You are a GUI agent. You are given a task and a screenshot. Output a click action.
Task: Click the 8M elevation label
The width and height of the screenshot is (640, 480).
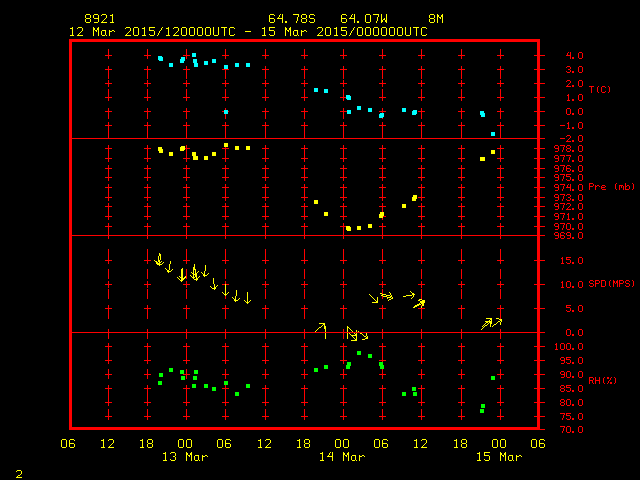click(x=435, y=19)
